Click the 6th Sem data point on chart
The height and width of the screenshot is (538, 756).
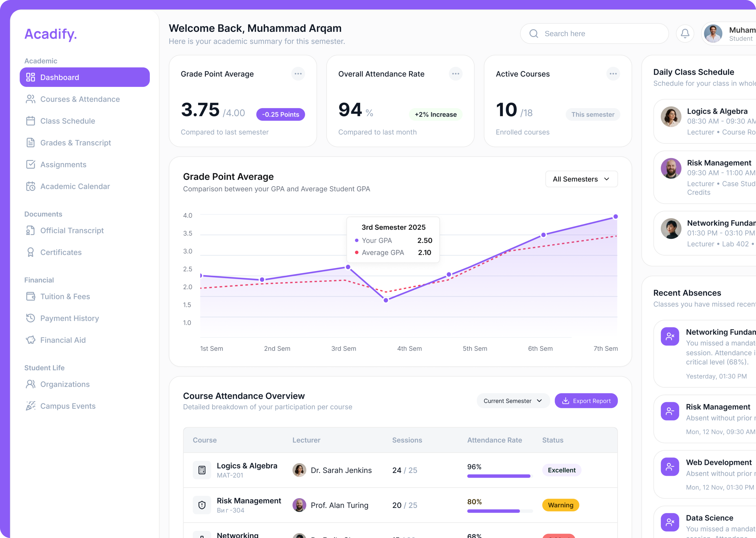[543, 235]
